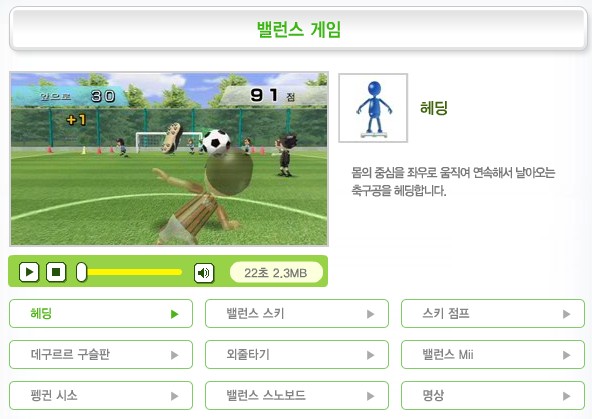Select the 밸런스 Mii game

(493, 354)
